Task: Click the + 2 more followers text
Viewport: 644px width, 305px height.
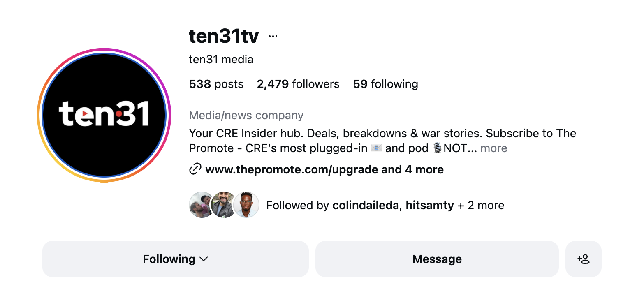Action: [x=480, y=205]
